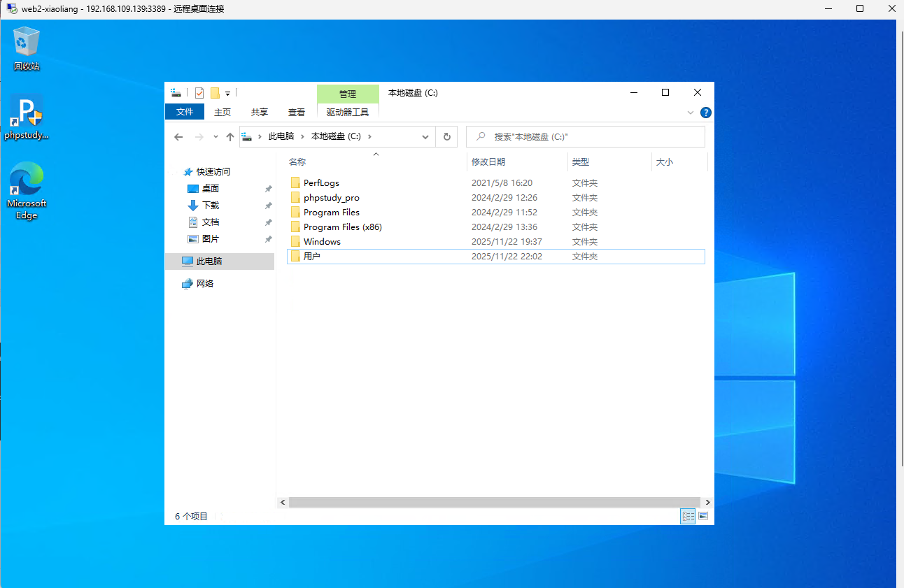Click 本地磁盘 (C:) in the address breadcrumb
The image size is (904, 588).
point(336,137)
